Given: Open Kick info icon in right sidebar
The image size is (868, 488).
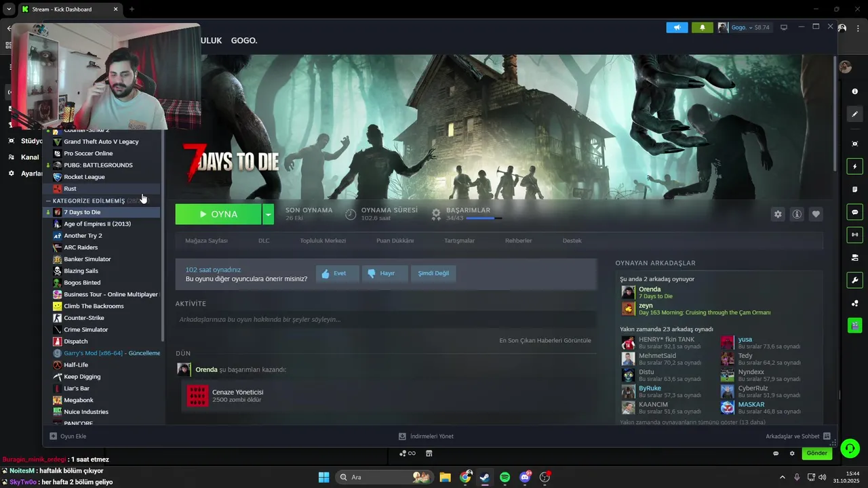Looking at the screenshot, I should point(854,91).
